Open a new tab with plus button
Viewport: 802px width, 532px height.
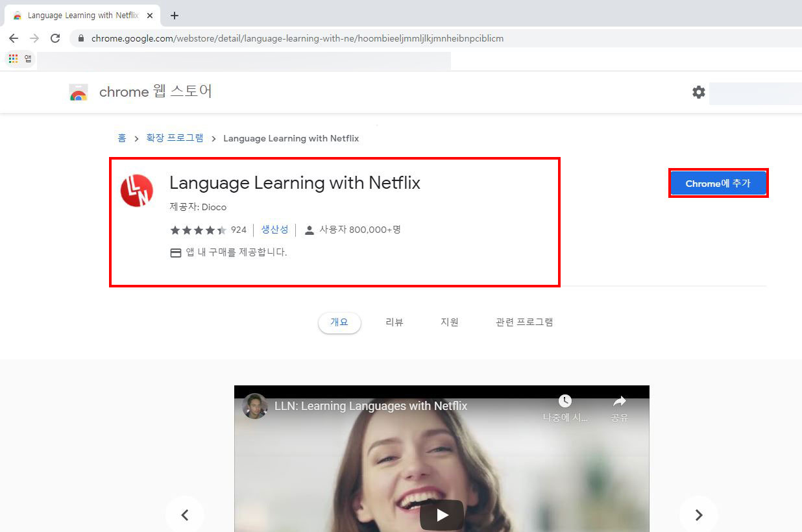(x=175, y=16)
